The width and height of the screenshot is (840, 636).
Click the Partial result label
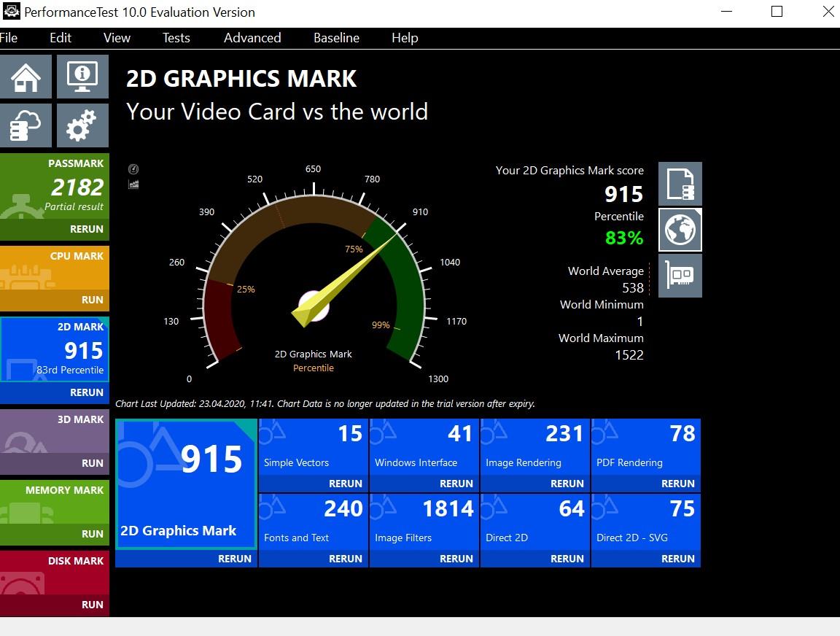point(74,207)
